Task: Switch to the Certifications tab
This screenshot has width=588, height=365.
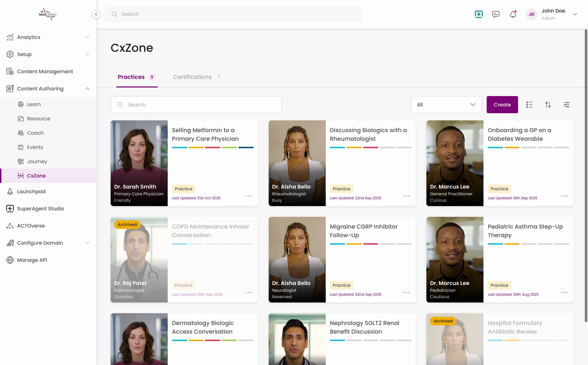Action: tap(197, 77)
